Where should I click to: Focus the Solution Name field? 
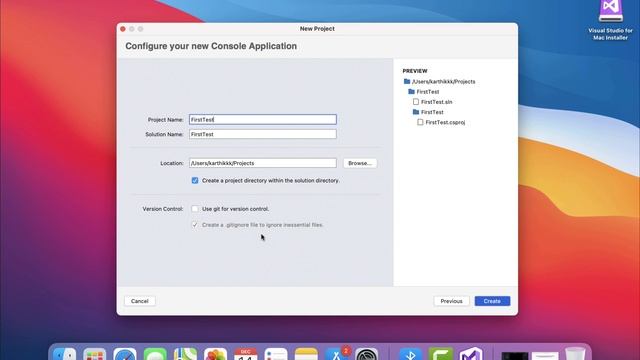click(263, 134)
